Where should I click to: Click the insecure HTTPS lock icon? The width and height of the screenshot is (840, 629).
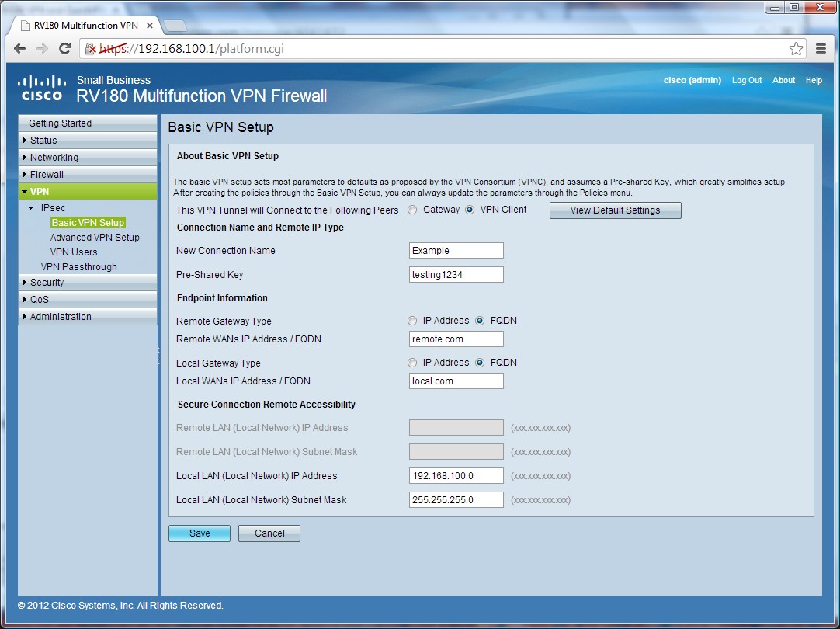click(x=91, y=49)
